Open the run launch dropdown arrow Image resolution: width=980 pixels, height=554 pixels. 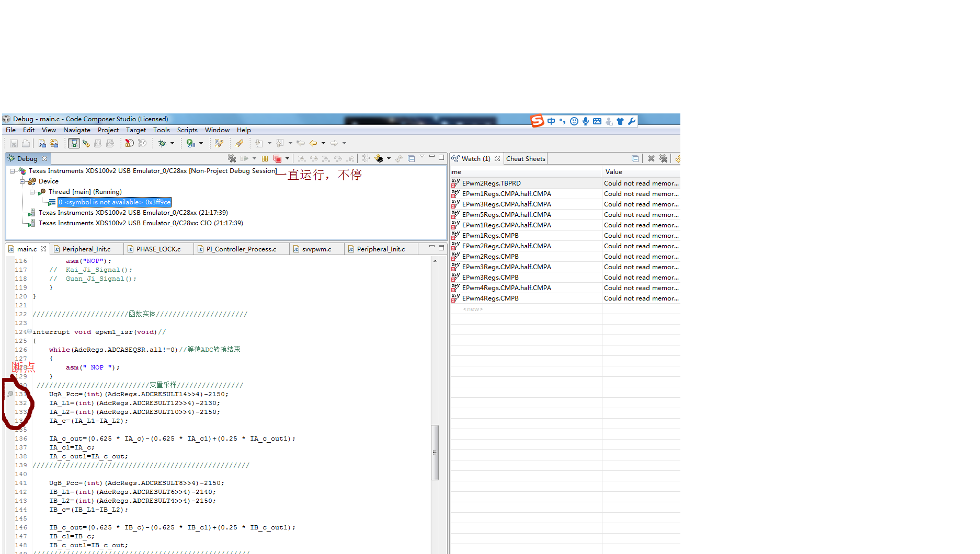coord(201,143)
